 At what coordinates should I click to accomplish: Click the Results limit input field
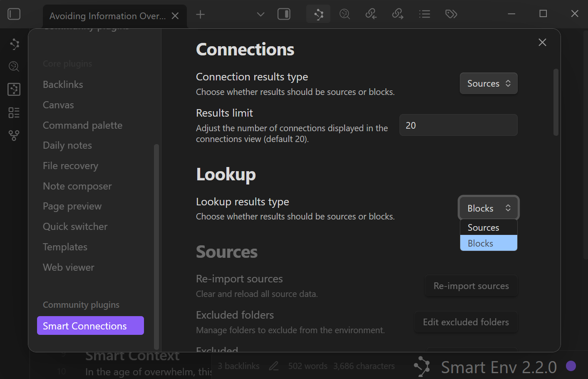click(458, 125)
